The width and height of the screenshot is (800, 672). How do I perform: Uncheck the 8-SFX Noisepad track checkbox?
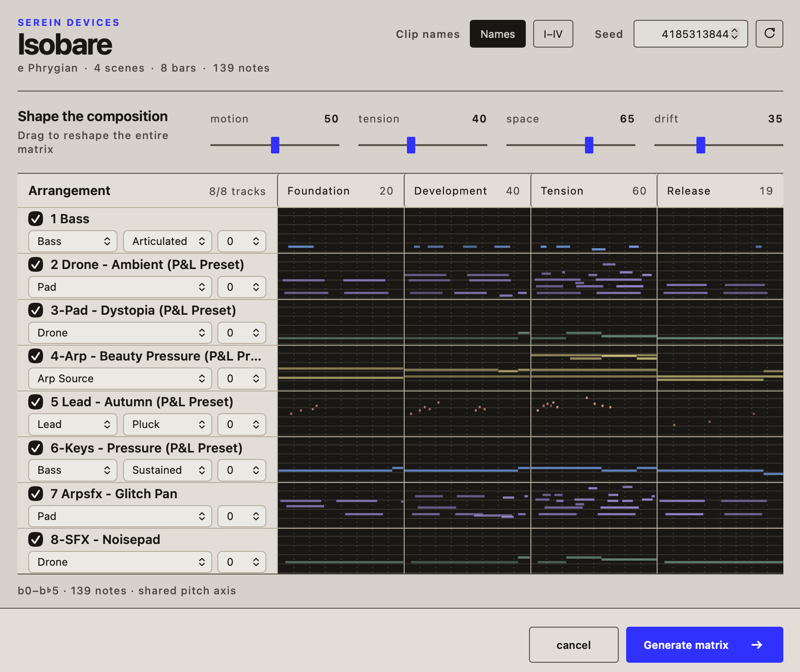point(36,539)
